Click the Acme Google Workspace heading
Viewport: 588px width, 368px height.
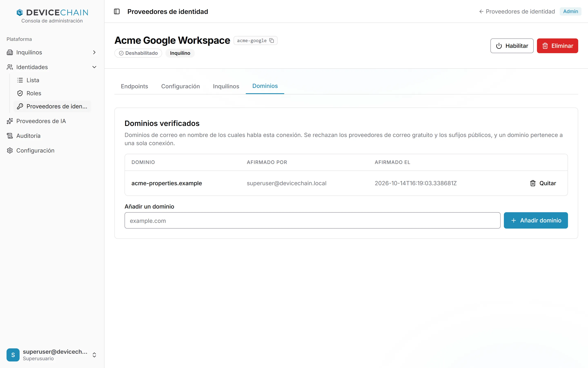tap(172, 40)
